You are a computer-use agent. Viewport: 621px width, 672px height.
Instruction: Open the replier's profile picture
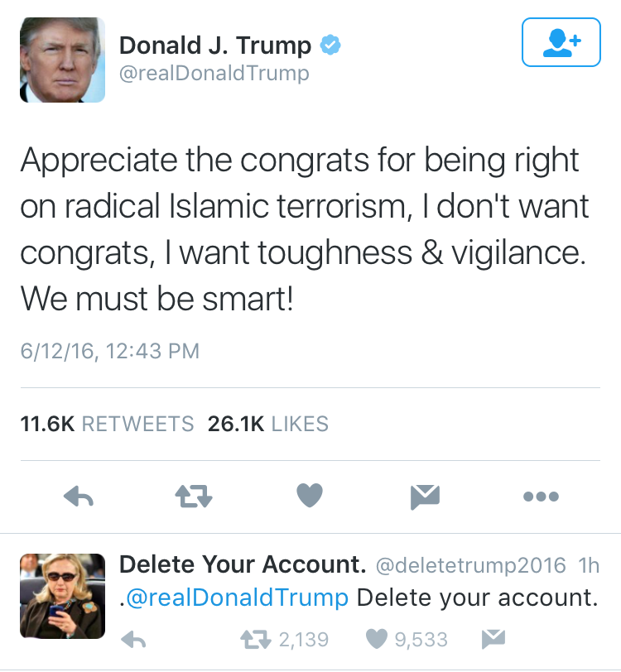click(x=63, y=596)
